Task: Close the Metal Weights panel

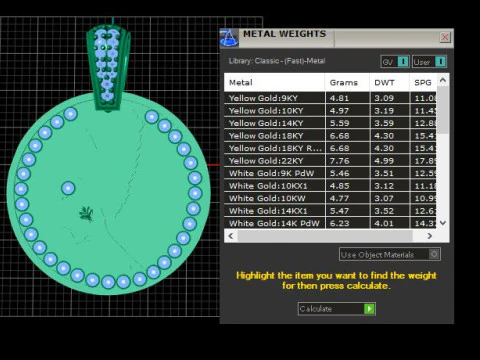Action: [445, 37]
